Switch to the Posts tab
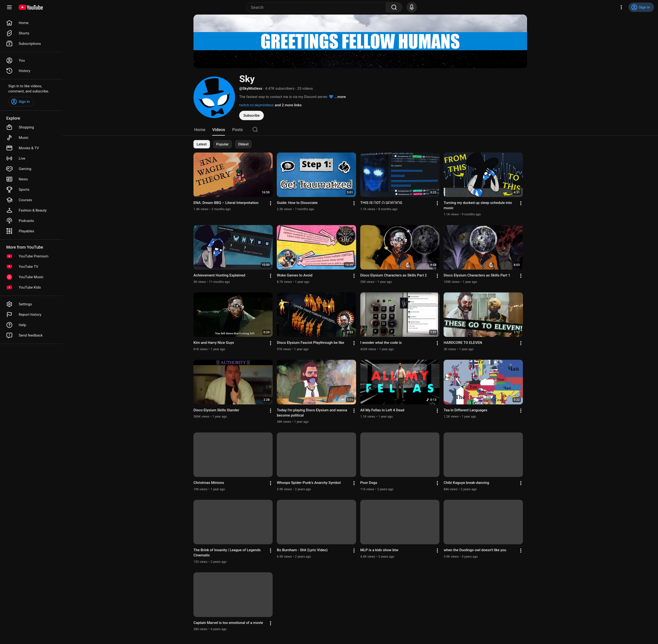The height and width of the screenshot is (644, 658). coord(237,129)
